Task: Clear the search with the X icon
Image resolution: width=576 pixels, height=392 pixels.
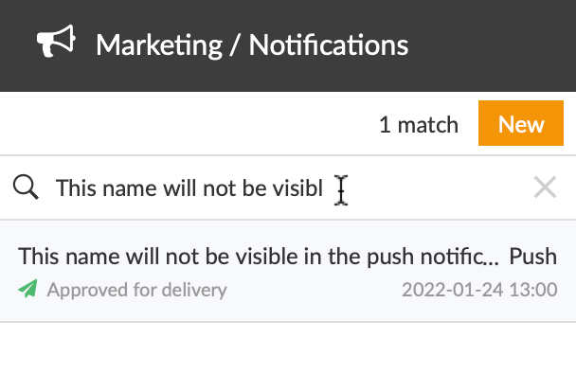Action: tap(545, 187)
